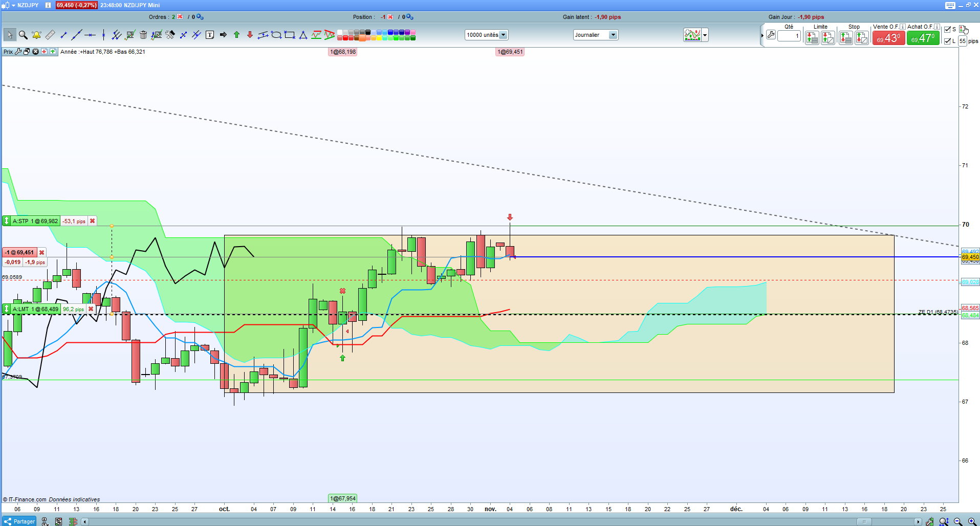Image resolution: width=980 pixels, height=526 pixels.
Task: Click the first Limite order button
Action: click(812, 37)
